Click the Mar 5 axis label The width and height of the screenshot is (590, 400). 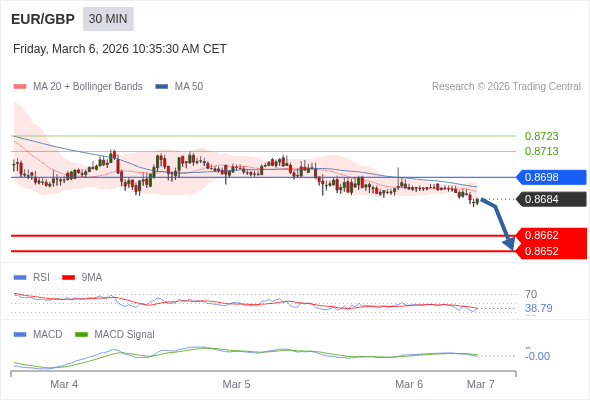236,384
